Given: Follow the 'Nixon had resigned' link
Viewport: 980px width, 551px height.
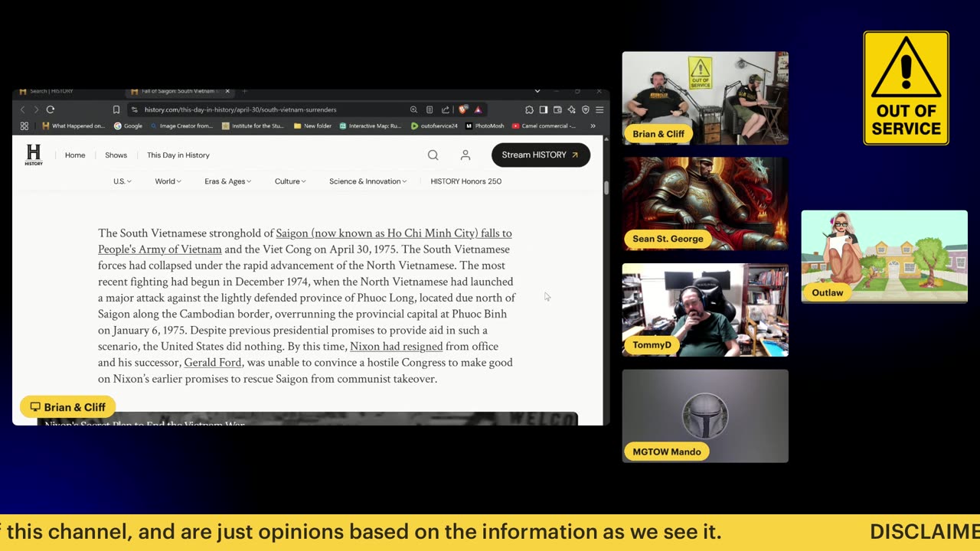Looking at the screenshot, I should (x=397, y=347).
